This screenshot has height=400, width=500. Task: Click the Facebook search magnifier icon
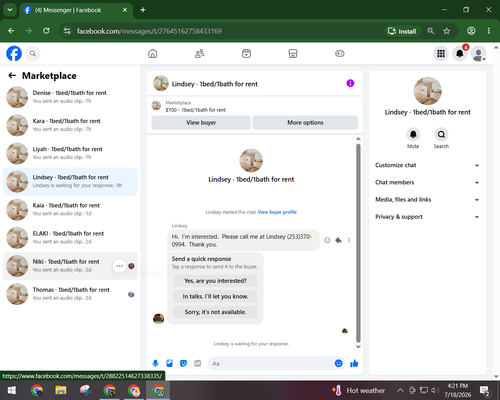(33, 53)
